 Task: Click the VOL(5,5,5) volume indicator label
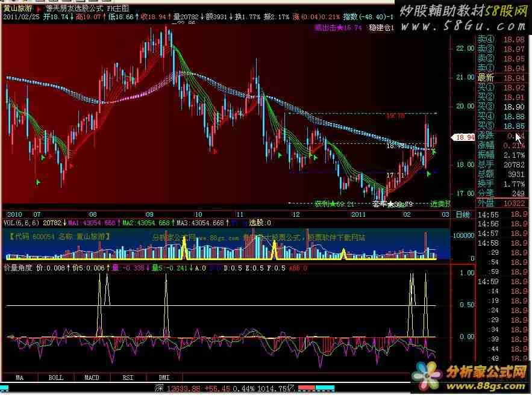click(x=21, y=223)
